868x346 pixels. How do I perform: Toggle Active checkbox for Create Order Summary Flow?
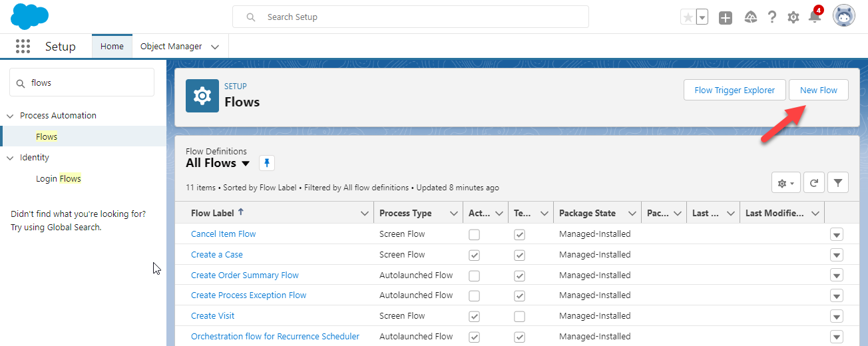pyautogui.click(x=474, y=275)
